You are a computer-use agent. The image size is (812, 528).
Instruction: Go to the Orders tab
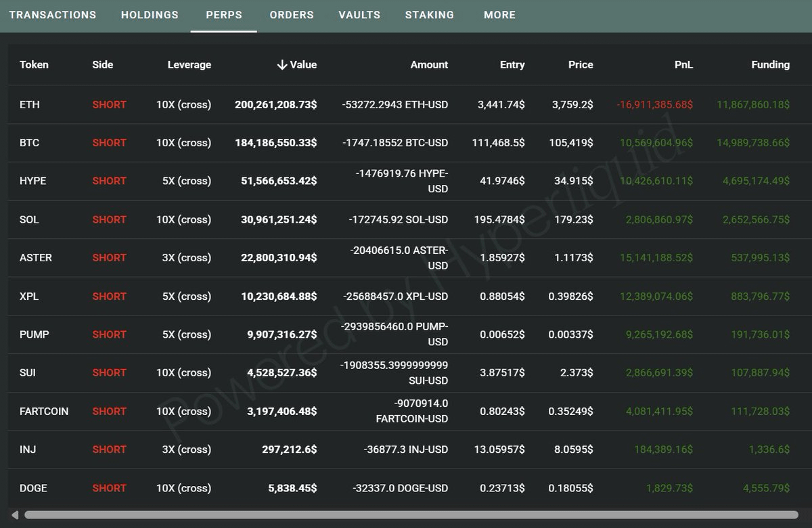click(292, 14)
